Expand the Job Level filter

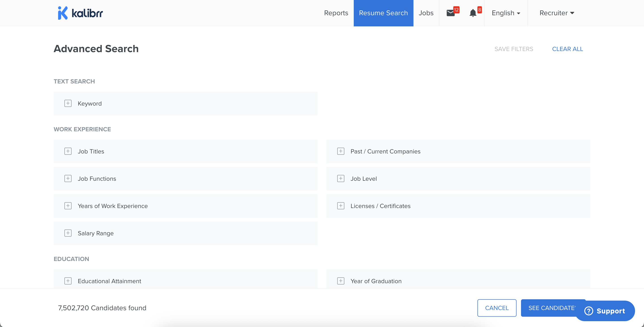[341, 178]
